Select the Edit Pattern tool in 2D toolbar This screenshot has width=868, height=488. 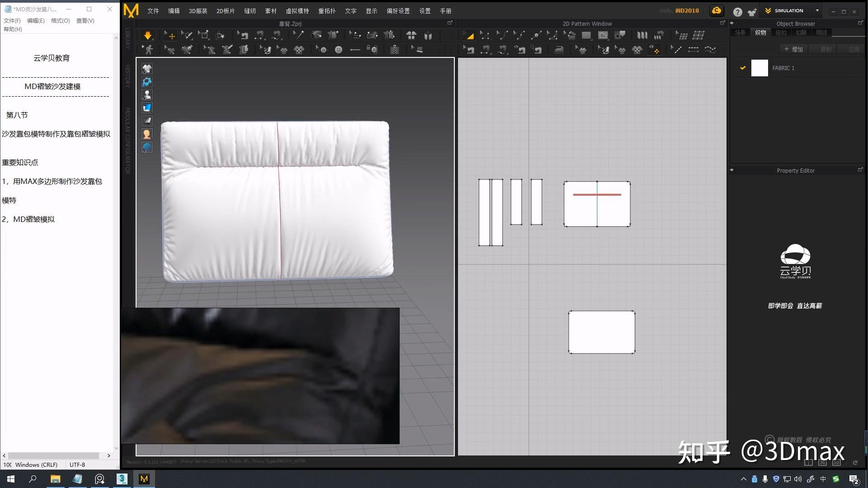point(485,35)
